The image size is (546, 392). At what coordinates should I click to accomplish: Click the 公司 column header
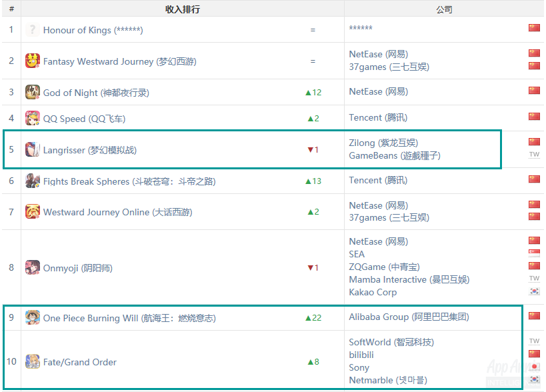point(444,9)
